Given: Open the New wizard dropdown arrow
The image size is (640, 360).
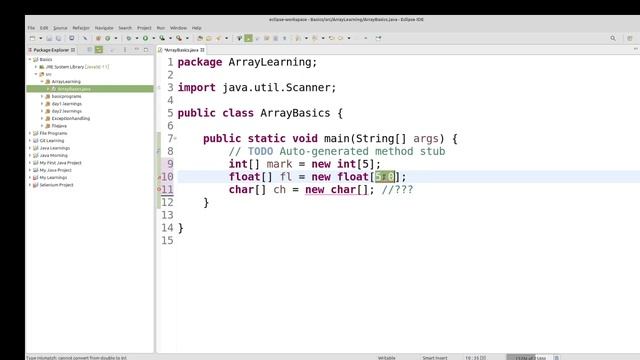Looking at the screenshot, I should (40, 38).
